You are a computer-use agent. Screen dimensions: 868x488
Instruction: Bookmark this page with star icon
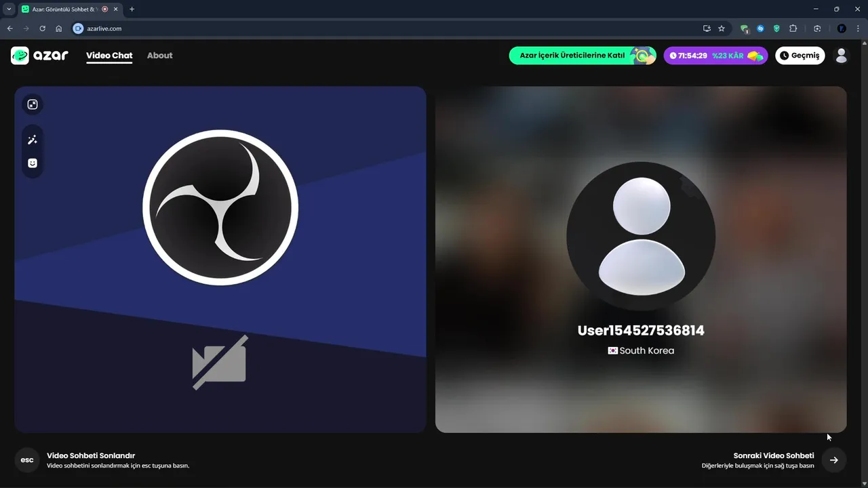[722, 28]
